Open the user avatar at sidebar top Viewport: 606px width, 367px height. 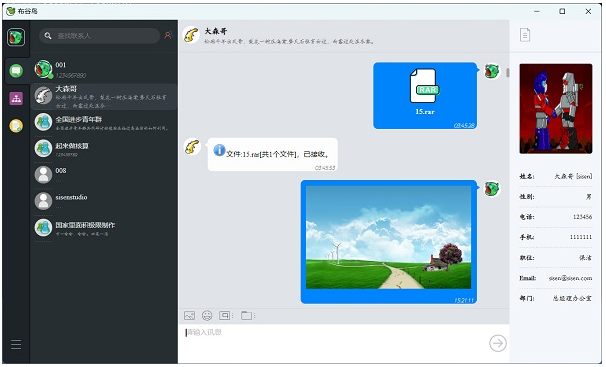pyautogui.click(x=16, y=37)
